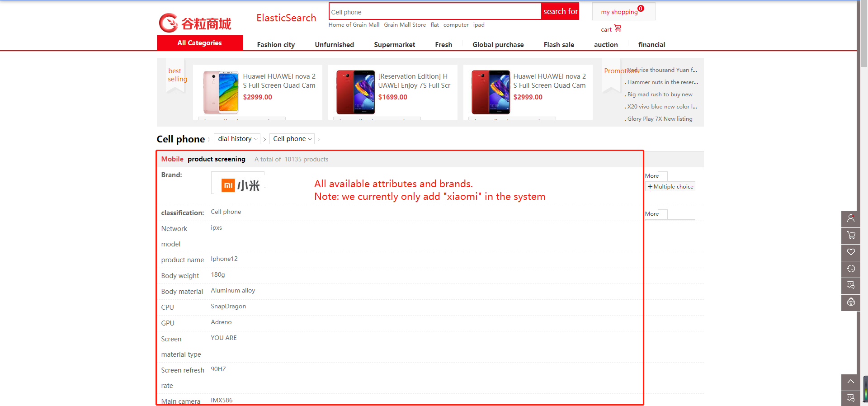Enable Multiple choice for brands
Image resolution: width=868 pixels, height=406 pixels.
tap(670, 187)
